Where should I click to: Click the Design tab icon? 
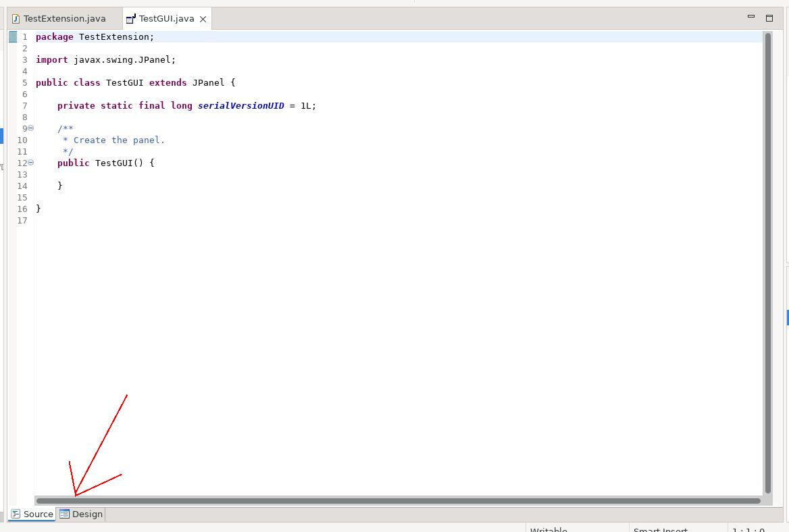65,514
